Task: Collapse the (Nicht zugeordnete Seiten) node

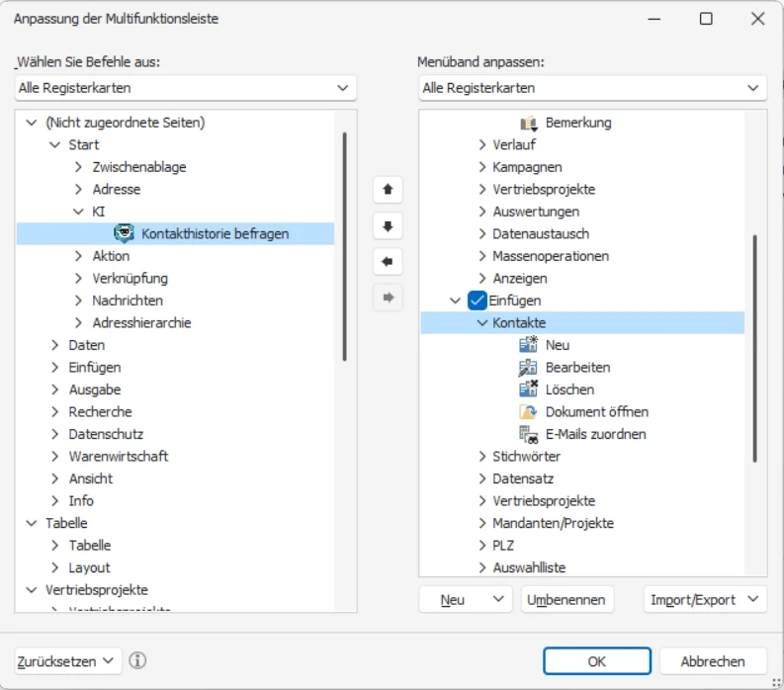Action: click(x=32, y=123)
